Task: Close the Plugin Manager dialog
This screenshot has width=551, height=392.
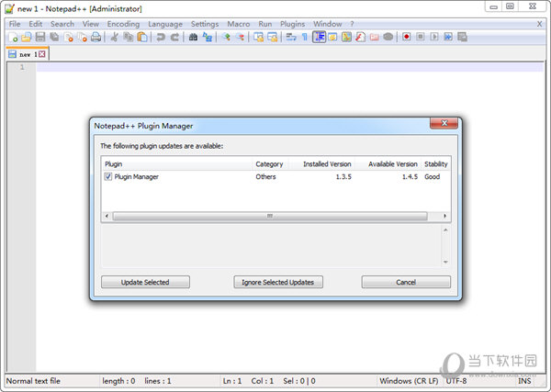Action: pos(444,123)
